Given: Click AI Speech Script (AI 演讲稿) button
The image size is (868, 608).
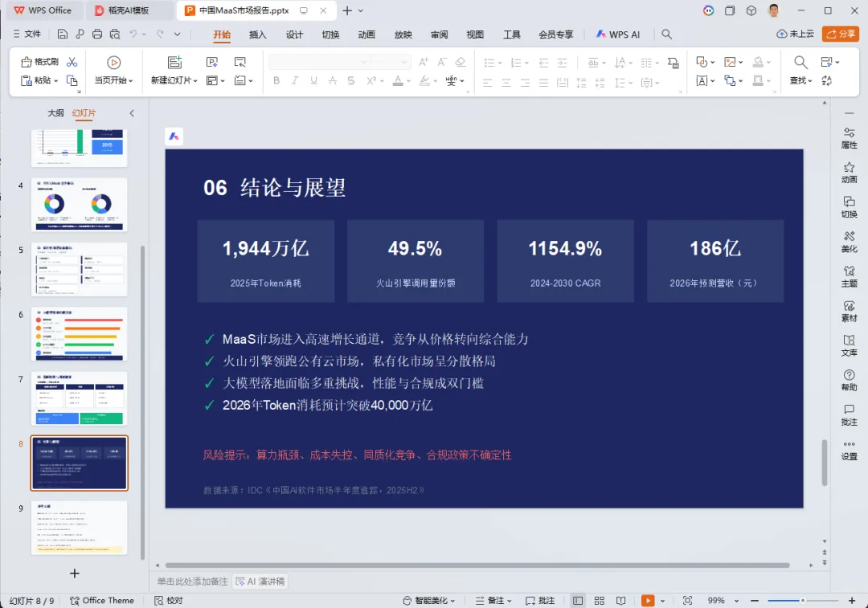Looking at the screenshot, I should click(260, 581).
